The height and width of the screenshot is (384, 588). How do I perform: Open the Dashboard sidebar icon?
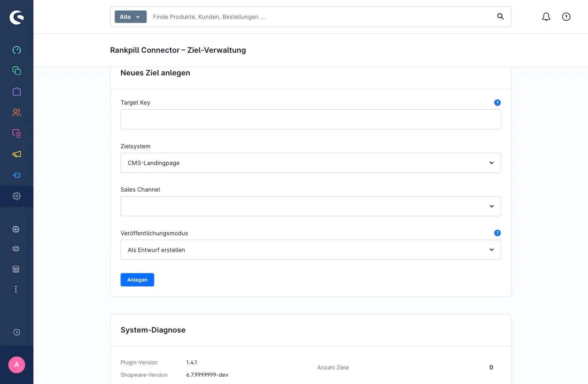point(17,50)
